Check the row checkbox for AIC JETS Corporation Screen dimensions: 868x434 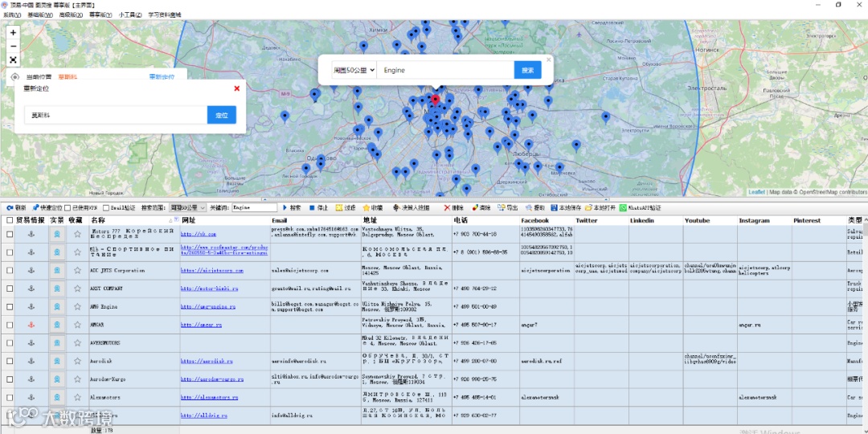[x=10, y=270]
